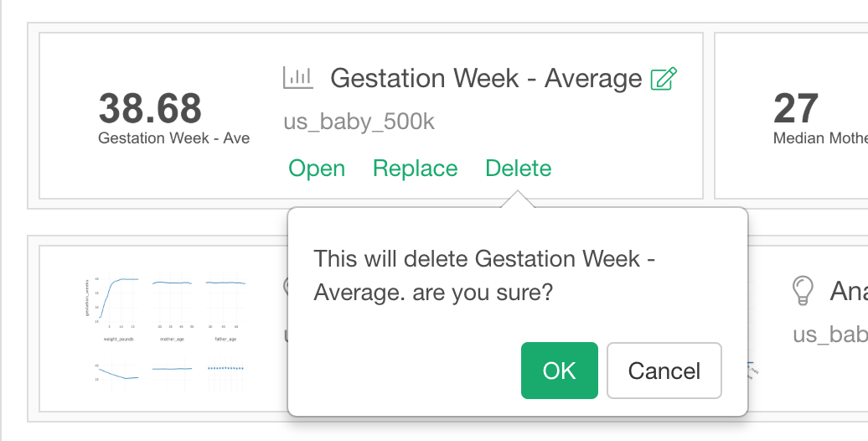The image size is (868, 441).
Task: Select the Gestation Week - Average title text
Action: tap(486, 78)
